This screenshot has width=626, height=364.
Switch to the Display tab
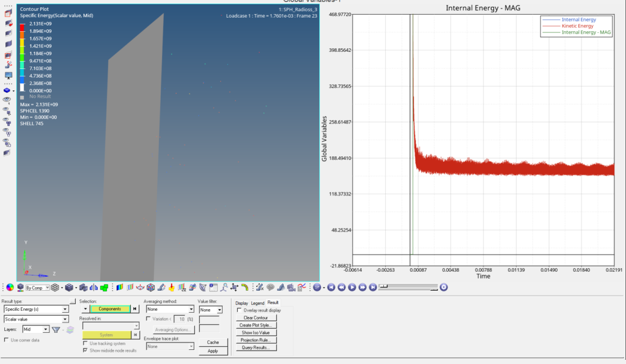[241, 303]
